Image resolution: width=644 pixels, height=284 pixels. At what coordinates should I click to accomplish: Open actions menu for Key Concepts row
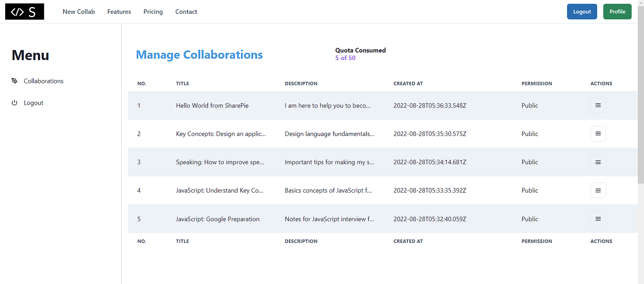(598, 134)
